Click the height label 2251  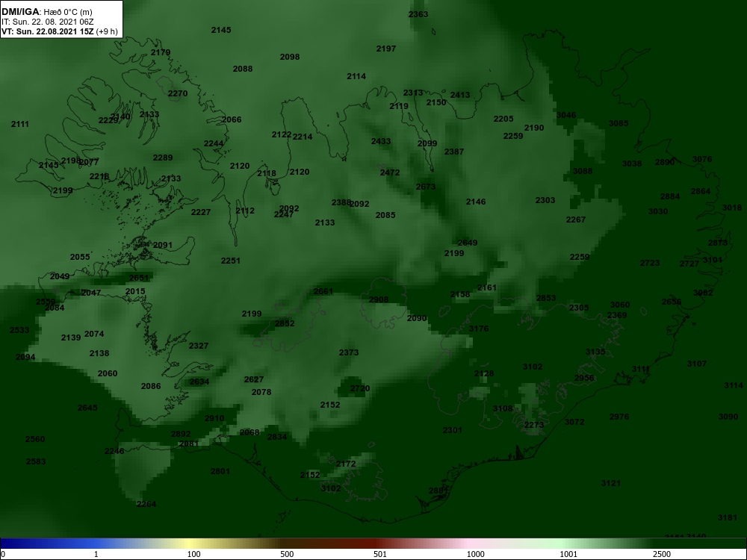point(231,261)
